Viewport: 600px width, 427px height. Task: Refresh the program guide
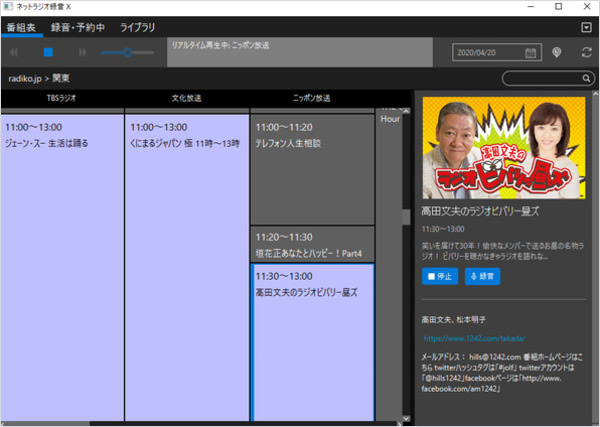[x=586, y=51]
